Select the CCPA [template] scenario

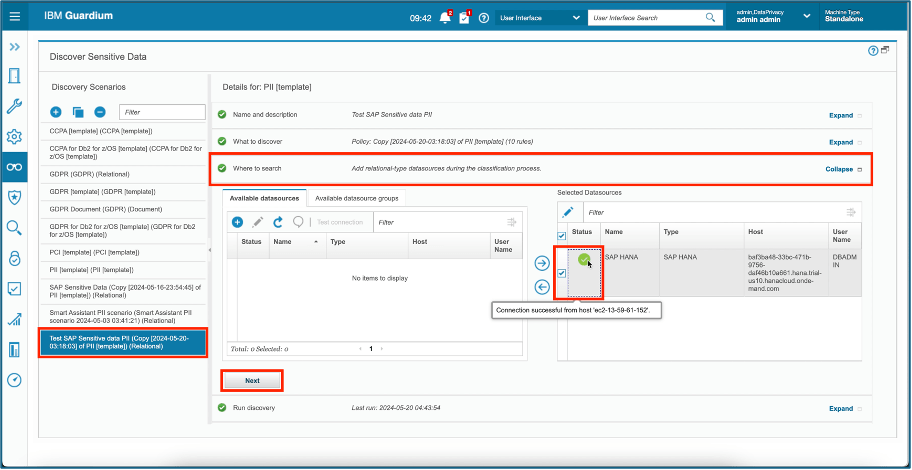(122, 131)
